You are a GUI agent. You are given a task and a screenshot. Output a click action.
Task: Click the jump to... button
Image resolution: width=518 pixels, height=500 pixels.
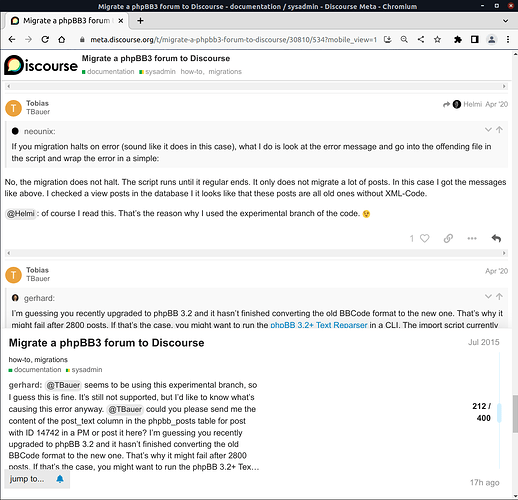pyautogui.click(x=27, y=479)
